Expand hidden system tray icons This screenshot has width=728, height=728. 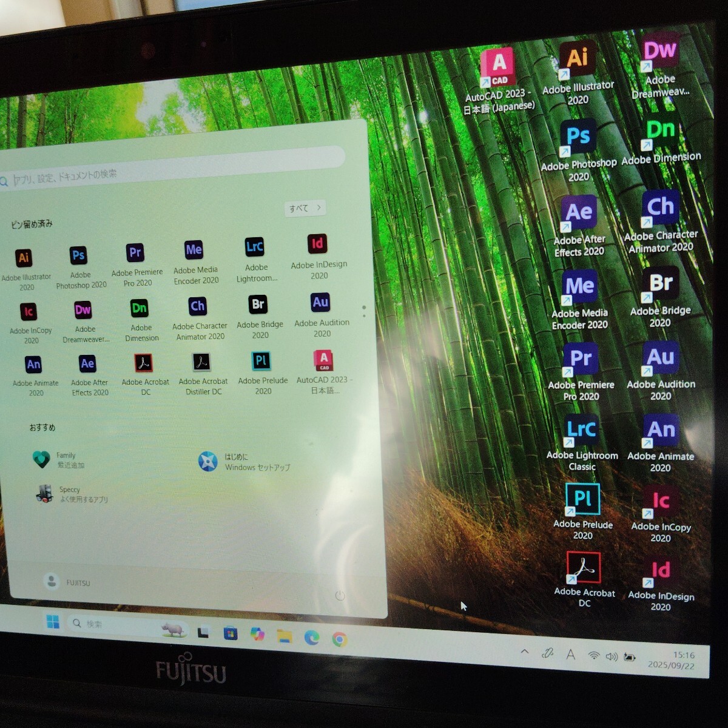pos(525,652)
